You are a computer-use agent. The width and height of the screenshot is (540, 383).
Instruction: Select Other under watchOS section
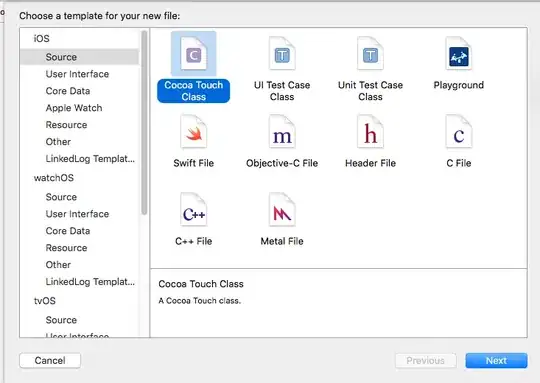pos(58,265)
